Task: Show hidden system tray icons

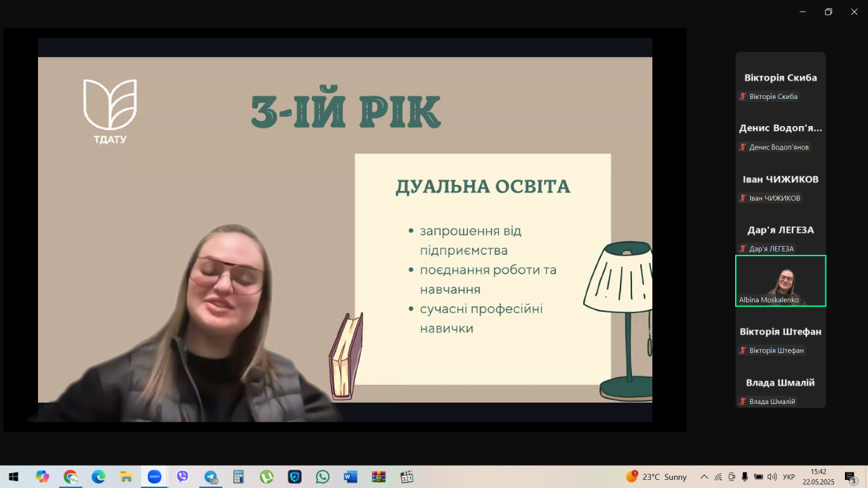Action: (x=704, y=476)
